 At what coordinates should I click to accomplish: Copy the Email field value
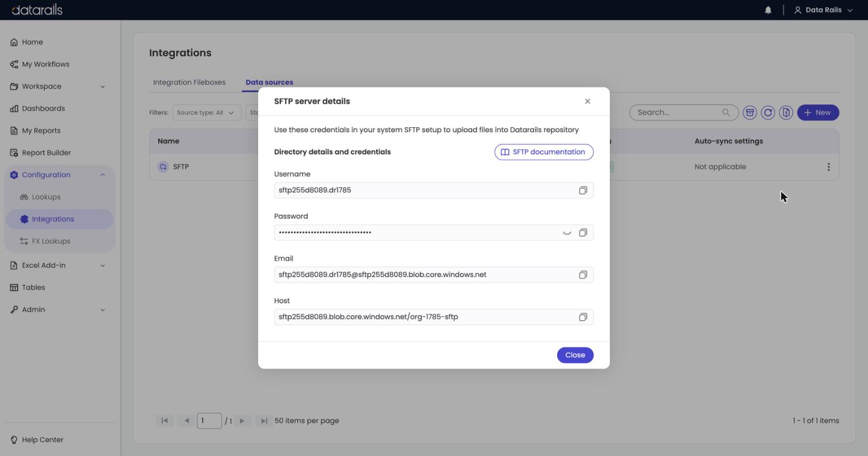click(583, 275)
